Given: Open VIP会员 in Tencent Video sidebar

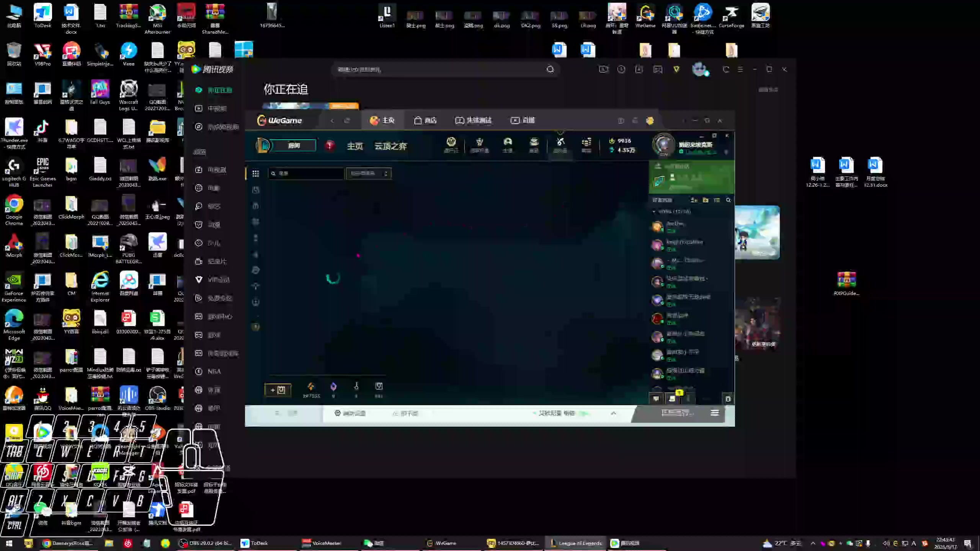Looking at the screenshot, I should (212, 280).
